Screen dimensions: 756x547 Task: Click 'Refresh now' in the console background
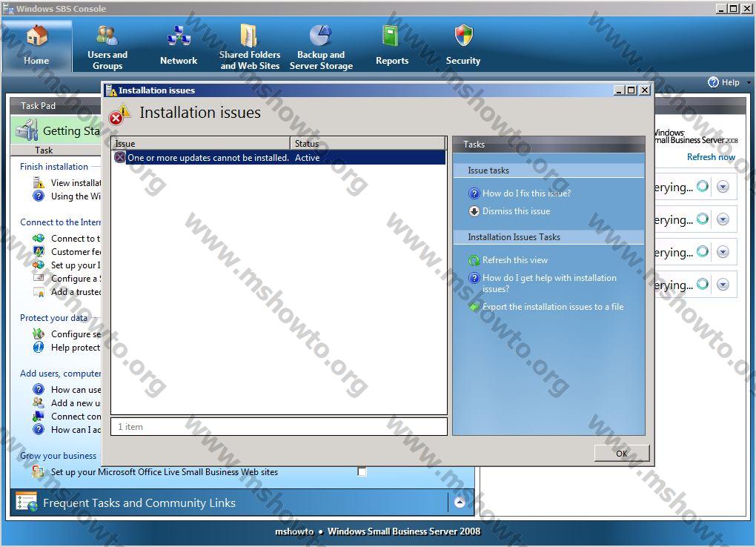click(711, 157)
